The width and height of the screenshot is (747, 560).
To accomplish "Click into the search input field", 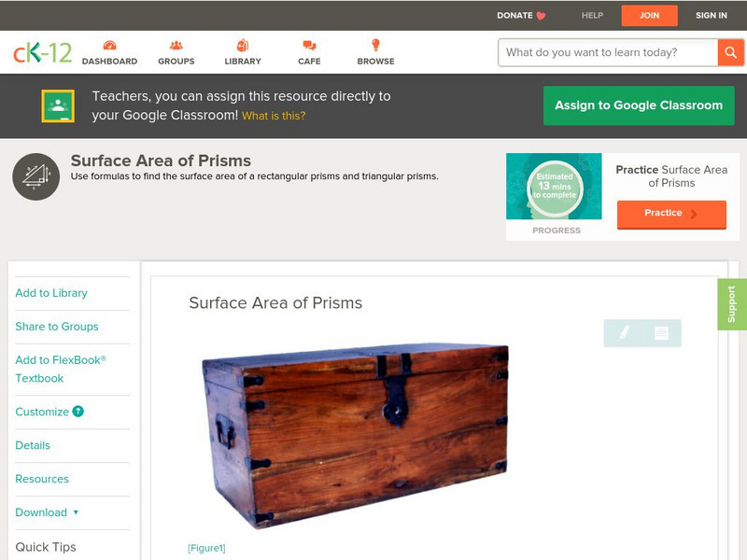I will pyautogui.click(x=607, y=52).
